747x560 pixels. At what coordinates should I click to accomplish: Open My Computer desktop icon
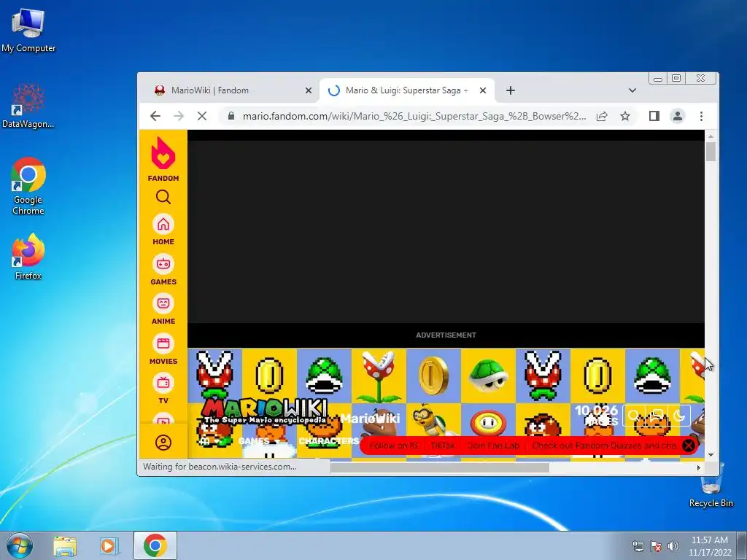tap(28, 31)
